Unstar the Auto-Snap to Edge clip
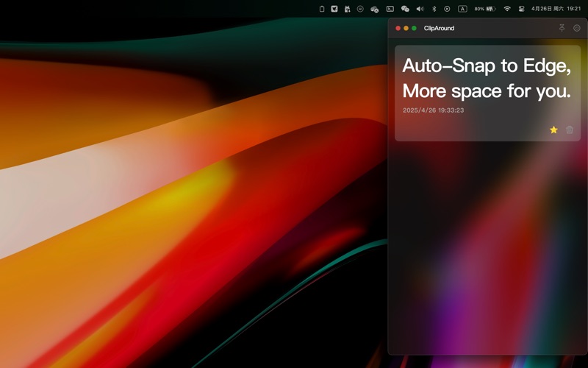Viewport: 588px width, 368px height. pos(553,130)
